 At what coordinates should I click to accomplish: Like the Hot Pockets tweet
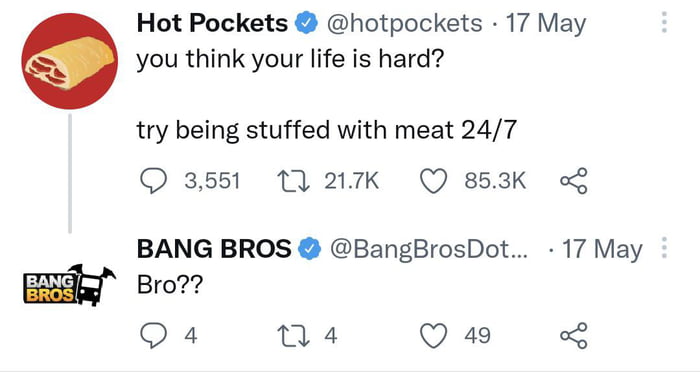click(433, 181)
